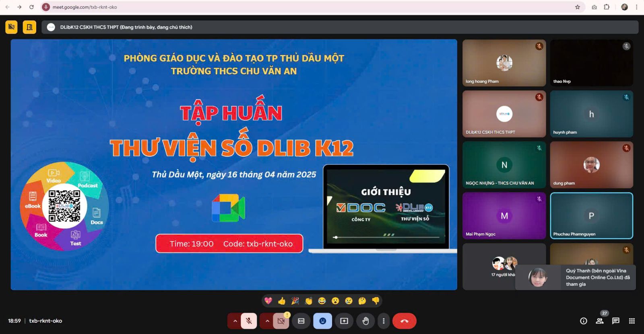644x334 pixels.
Task: Select dung pham participant tile
Action: point(591,165)
